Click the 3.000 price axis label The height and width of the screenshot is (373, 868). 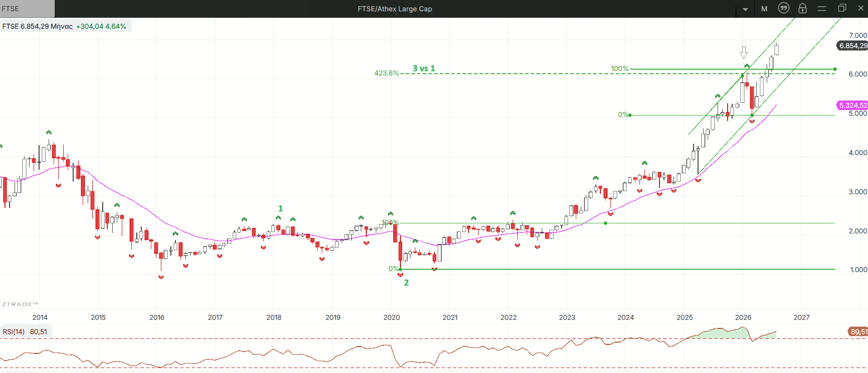[x=858, y=192]
